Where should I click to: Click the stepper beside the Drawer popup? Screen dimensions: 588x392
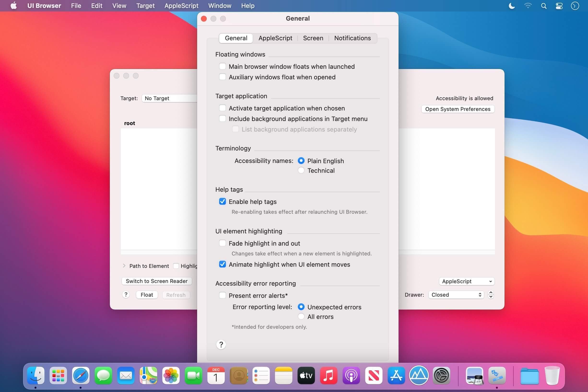point(491,295)
